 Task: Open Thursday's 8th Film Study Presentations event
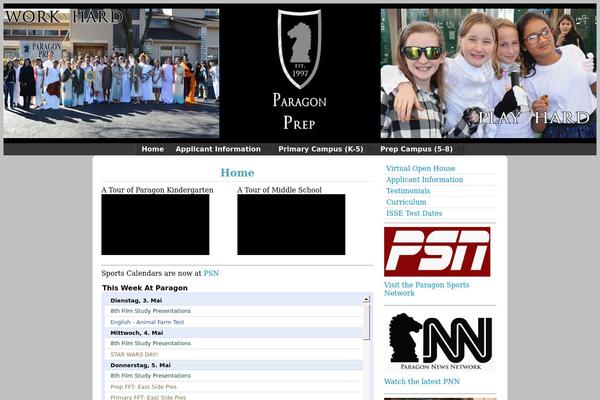click(150, 376)
